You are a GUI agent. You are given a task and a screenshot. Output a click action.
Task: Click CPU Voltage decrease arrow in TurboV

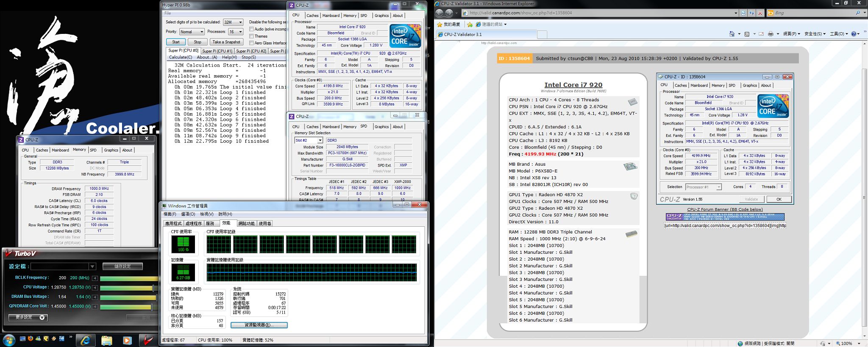tap(95, 288)
